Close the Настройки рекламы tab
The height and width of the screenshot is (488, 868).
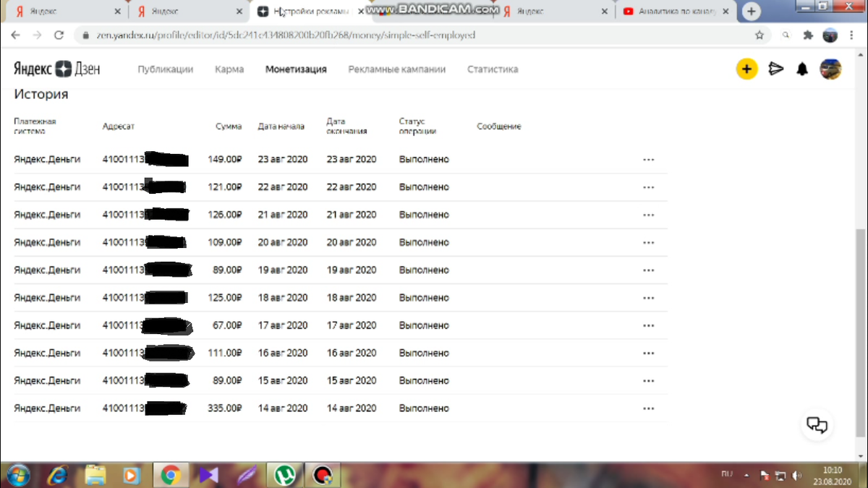361,12
